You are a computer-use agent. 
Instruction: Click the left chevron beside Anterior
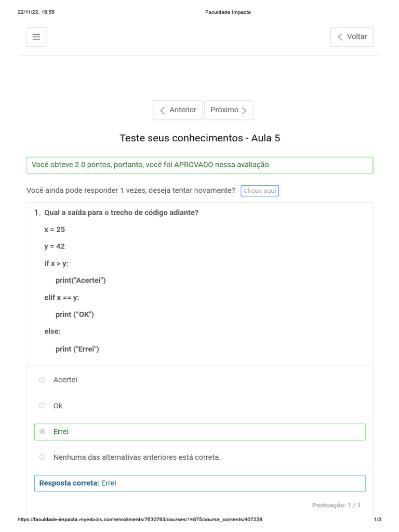(x=163, y=110)
